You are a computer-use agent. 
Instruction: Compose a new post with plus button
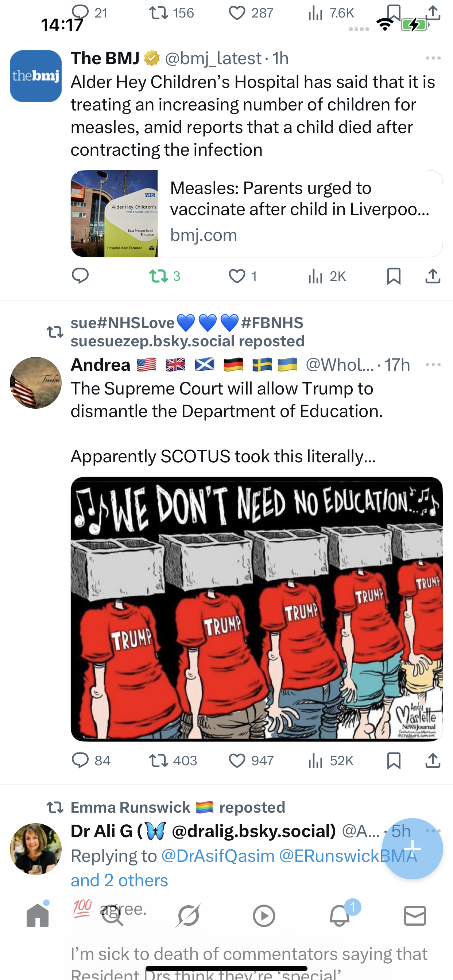point(412,848)
